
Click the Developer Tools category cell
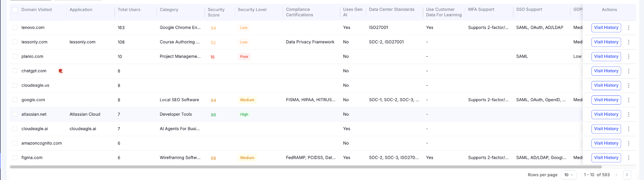176,114
